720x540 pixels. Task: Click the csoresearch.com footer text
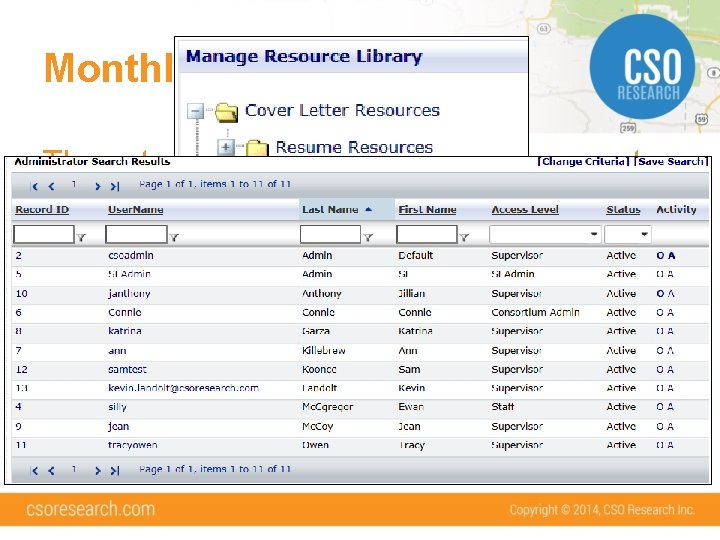pos(90,509)
